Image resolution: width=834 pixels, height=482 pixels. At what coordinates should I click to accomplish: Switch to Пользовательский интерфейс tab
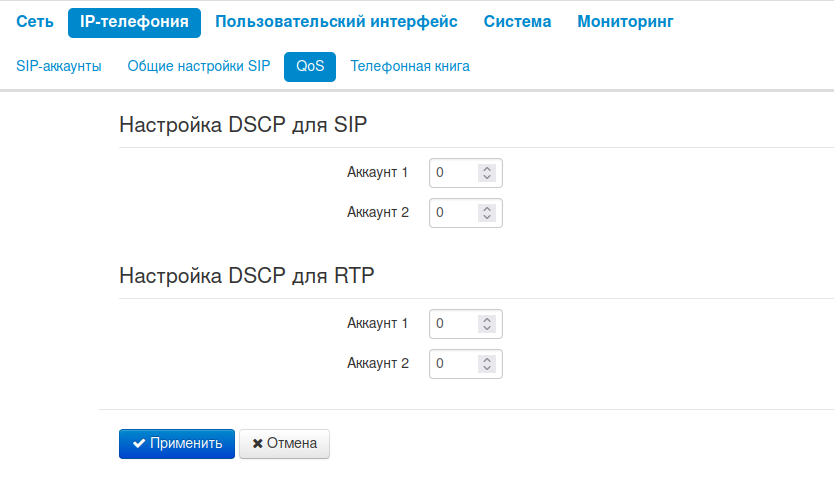click(x=336, y=21)
